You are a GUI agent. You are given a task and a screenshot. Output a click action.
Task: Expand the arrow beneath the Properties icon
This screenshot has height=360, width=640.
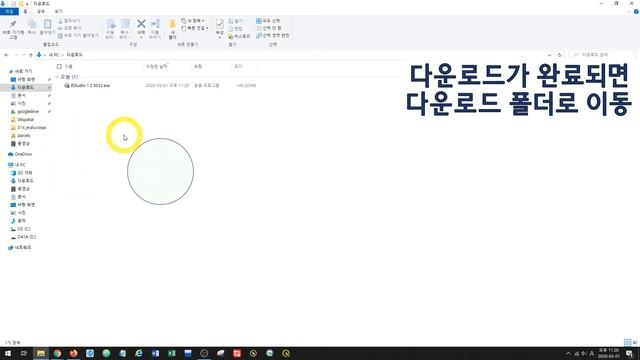point(220,38)
